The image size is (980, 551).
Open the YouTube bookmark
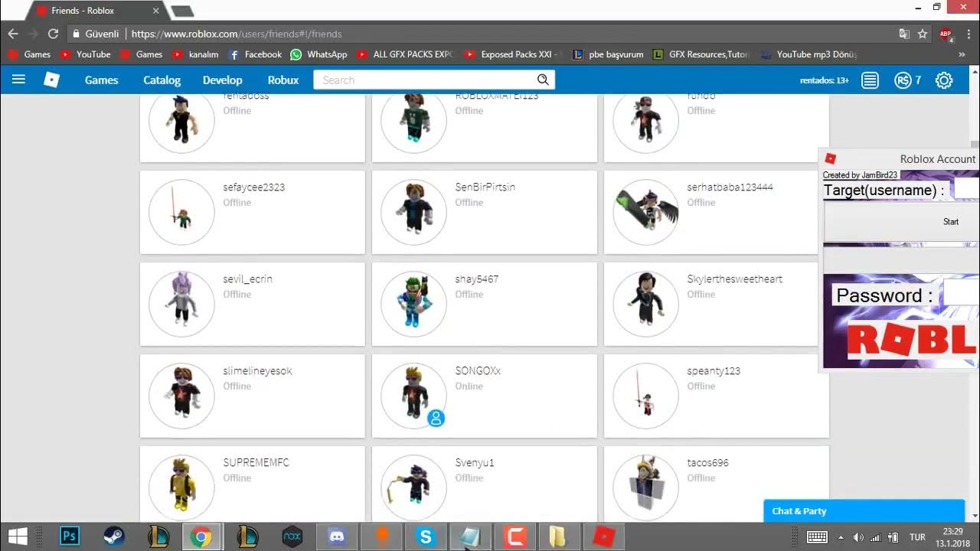(x=86, y=54)
